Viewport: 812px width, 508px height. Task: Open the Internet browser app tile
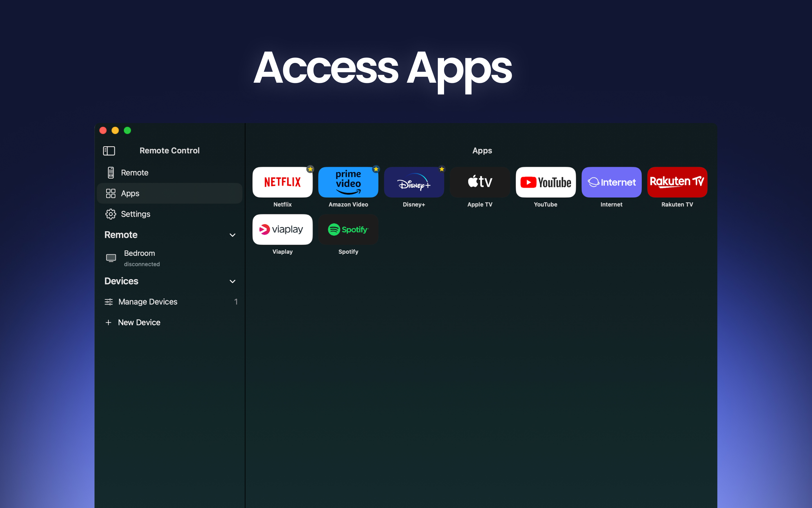611,182
